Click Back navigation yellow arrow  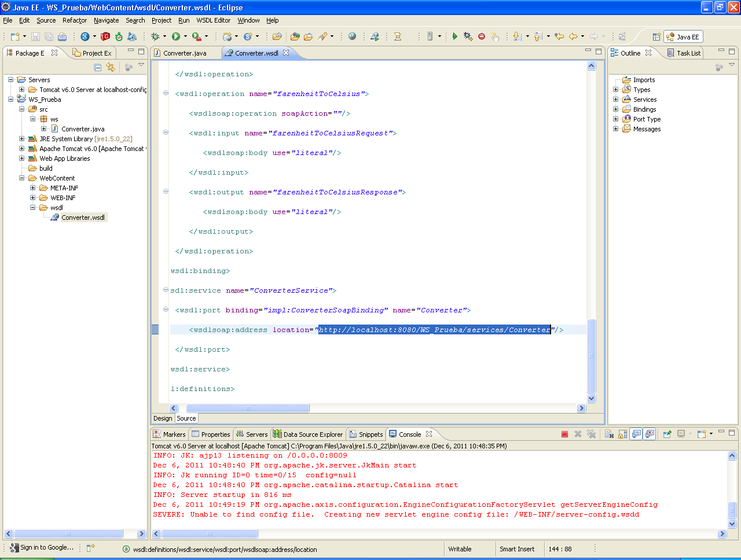tap(573, 36)
